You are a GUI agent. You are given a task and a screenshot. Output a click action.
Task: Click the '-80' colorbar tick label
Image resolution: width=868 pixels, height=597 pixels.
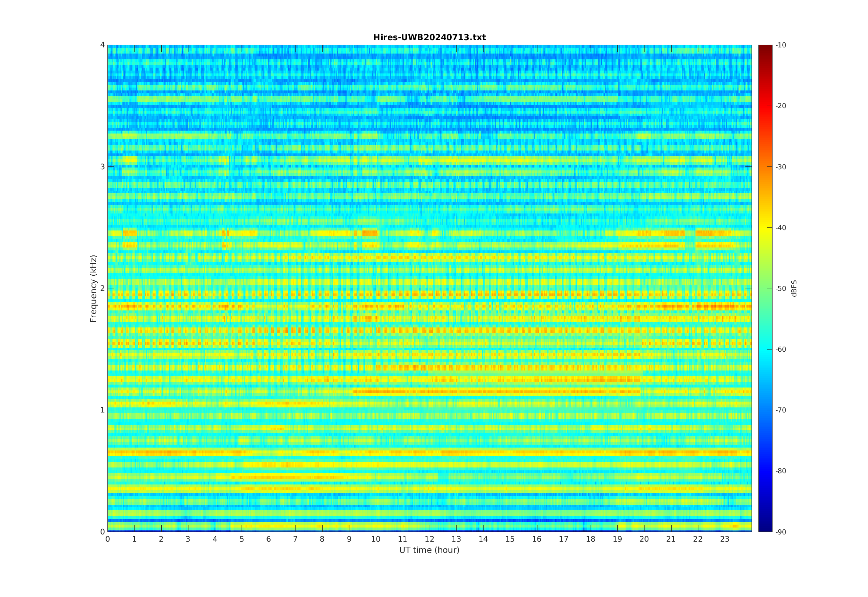(x=781, y=471)
